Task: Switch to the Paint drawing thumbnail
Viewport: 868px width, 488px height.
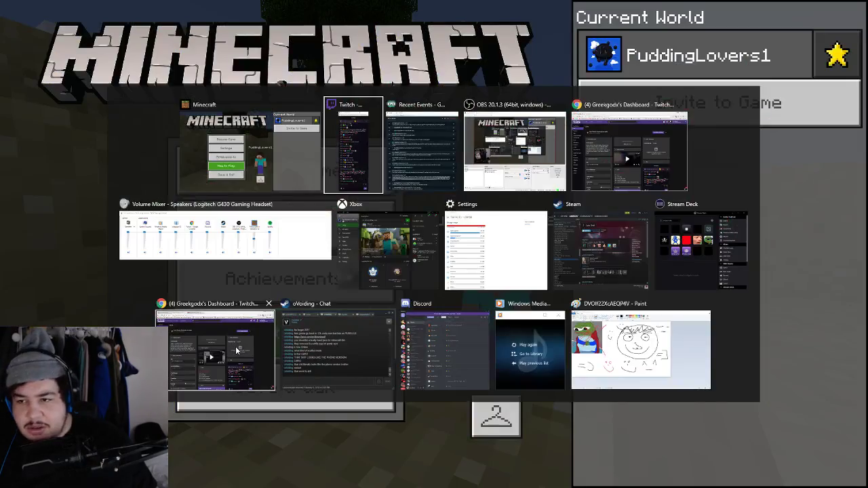Action: coord(641,350)
